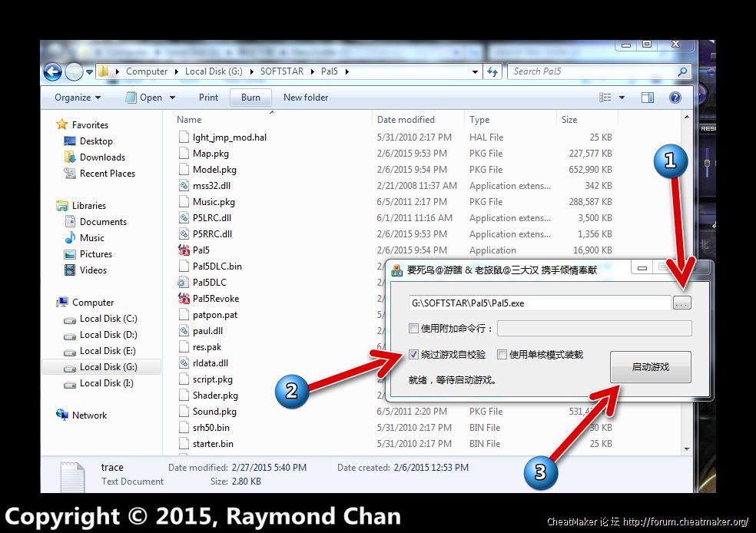Click the magnifier icon in search box
Screen dimensions: 756x533
(682, 71)
